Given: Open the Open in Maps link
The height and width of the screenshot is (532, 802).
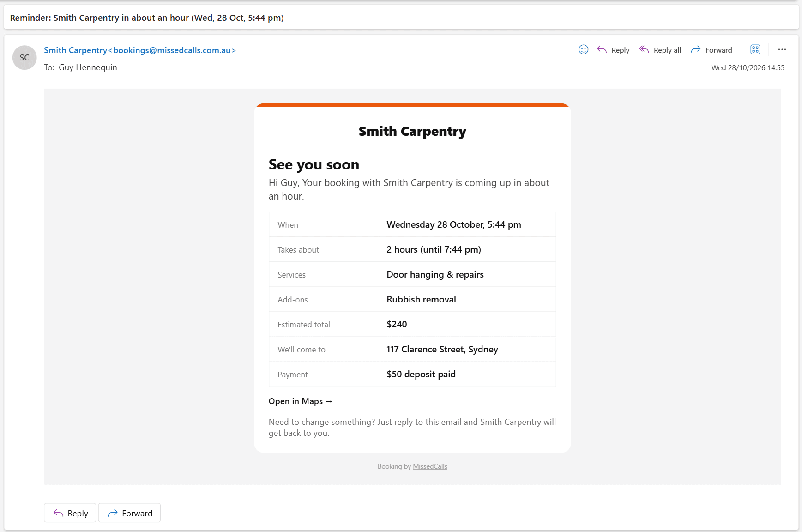Looking at the screenshot, I should (x=301, y=401).
